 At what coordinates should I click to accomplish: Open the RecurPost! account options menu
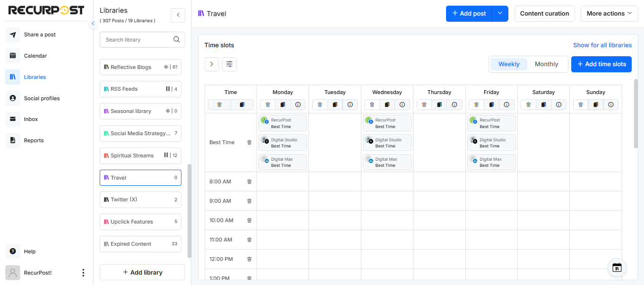point(83,273)
